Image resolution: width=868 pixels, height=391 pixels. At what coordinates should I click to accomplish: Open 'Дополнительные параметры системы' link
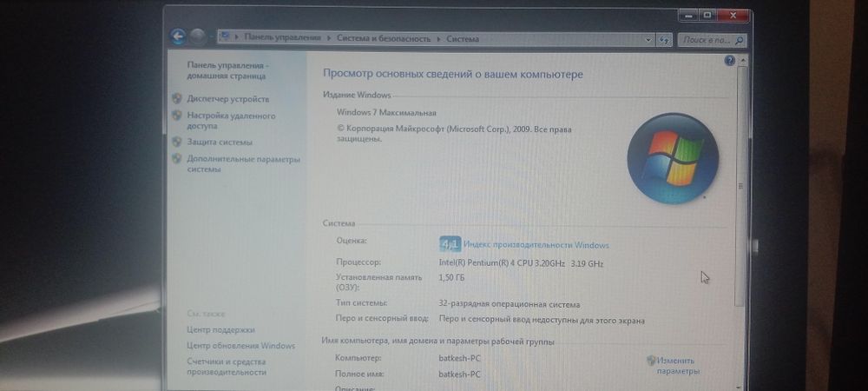tap(243, 164)
